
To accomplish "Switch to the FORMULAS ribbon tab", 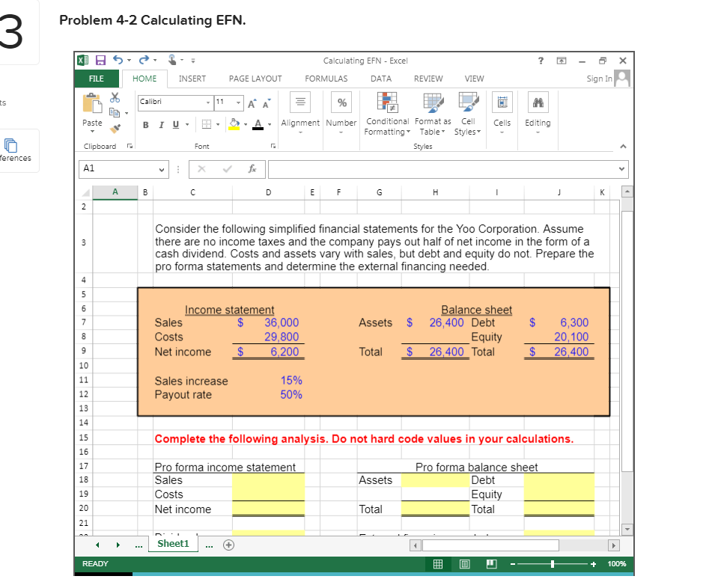I will click(326, 78).
